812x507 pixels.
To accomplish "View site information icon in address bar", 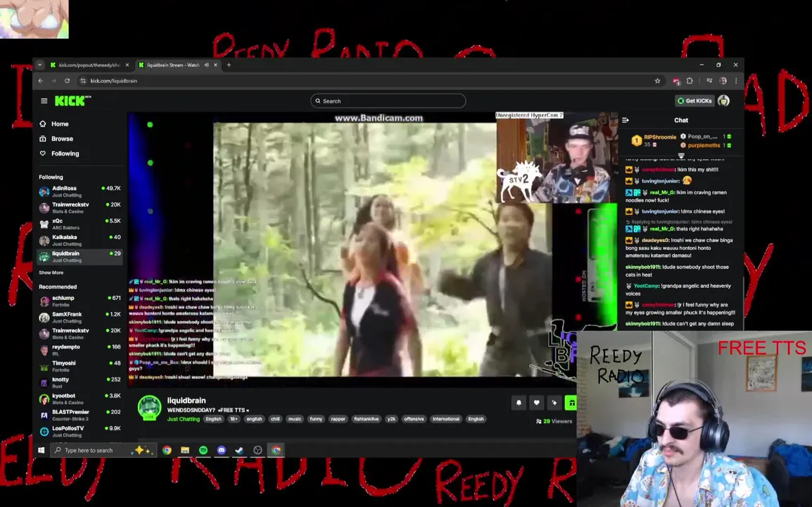I will [x=82, y=81].
